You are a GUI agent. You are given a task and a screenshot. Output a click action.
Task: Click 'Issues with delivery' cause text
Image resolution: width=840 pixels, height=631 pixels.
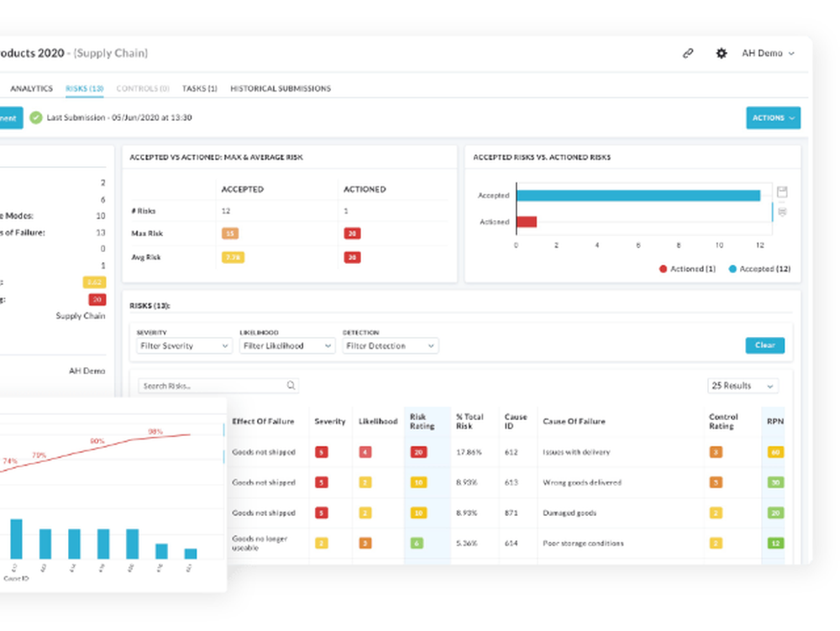pyautogui.click(x=576, y=453)
